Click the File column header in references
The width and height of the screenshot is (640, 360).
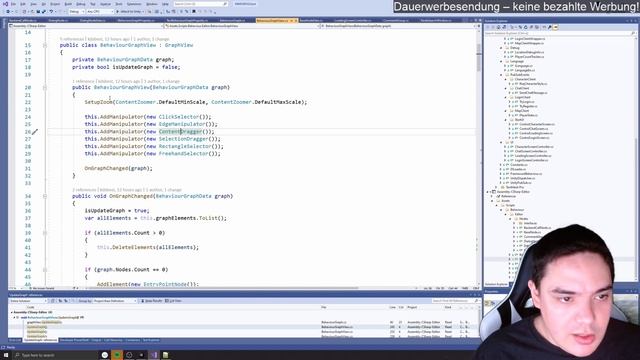click(324, 307)
